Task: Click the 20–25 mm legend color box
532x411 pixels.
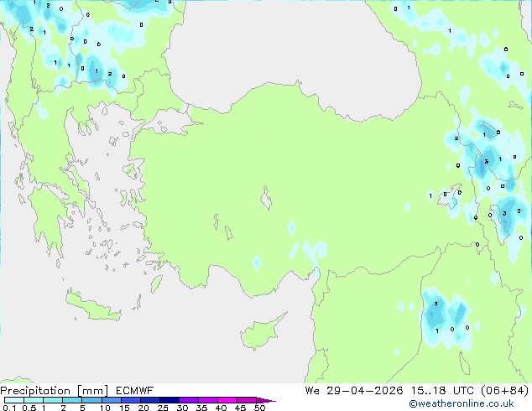Action: 149,400
